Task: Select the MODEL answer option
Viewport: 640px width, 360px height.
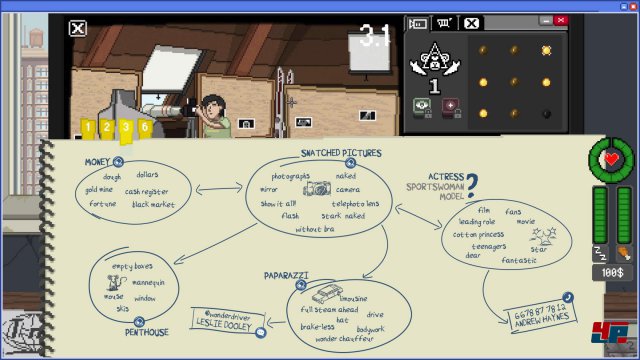Action: [451, 197]
